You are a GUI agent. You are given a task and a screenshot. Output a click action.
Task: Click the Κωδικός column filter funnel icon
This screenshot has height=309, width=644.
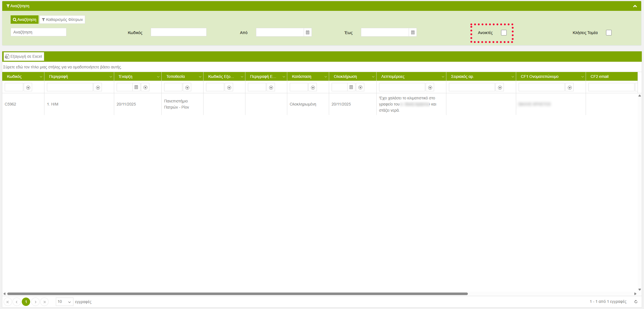(28, 87)
